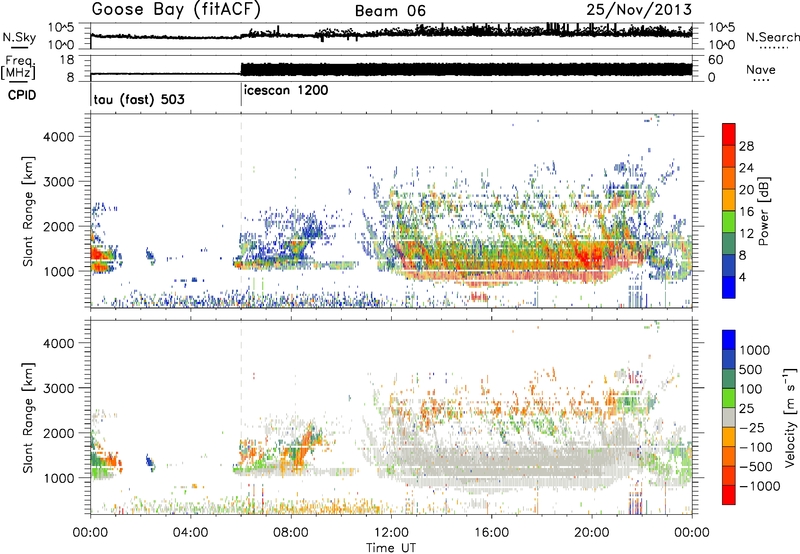Click the 'Nave' legend label
Image resolution: width=800 pixels, height=554 pixels.
click(760, 70)
